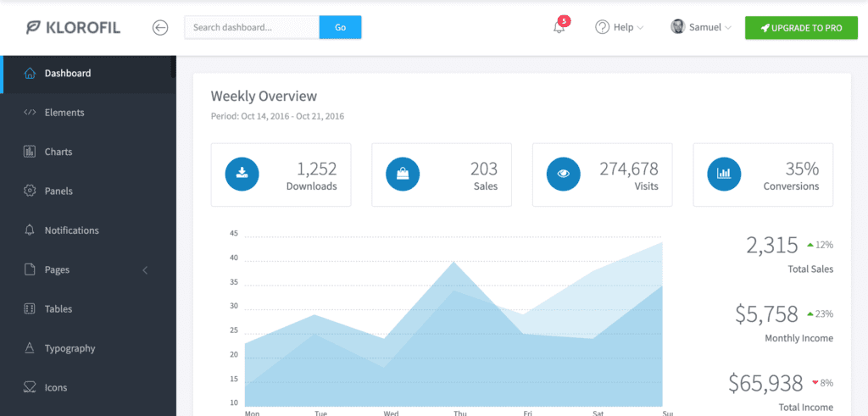This screenshot has width=868, height=416.
Task: Click the Conversions bar chart icon
Action: [724, 175]
